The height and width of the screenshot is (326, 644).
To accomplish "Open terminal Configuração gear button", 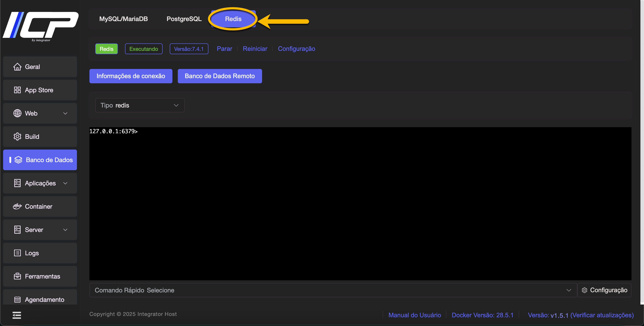I will pos(604,290).
